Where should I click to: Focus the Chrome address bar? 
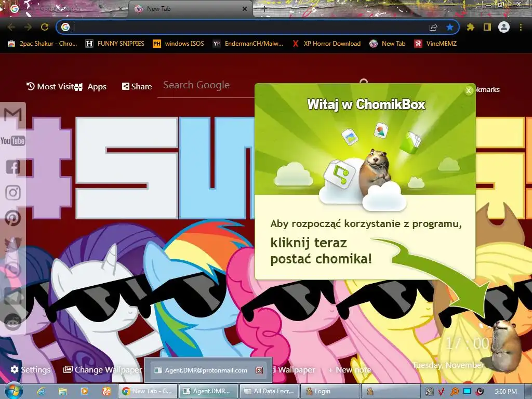tap(251, 27)
